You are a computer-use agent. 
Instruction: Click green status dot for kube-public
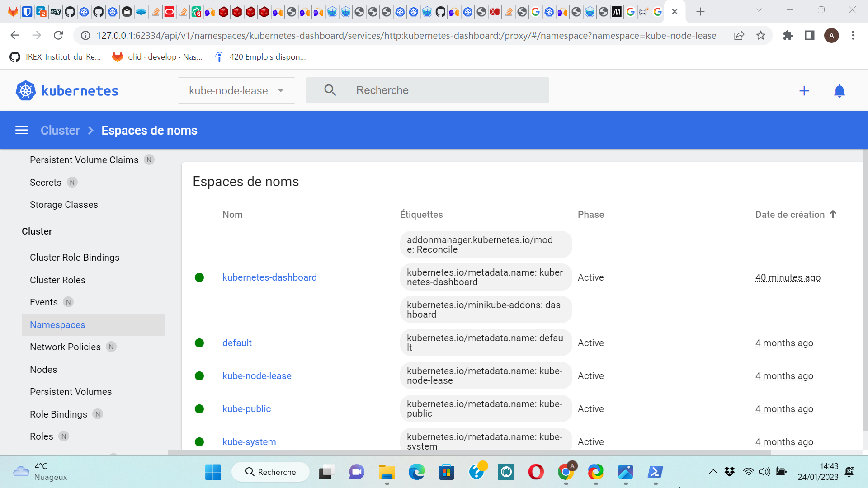pos(199,409)
